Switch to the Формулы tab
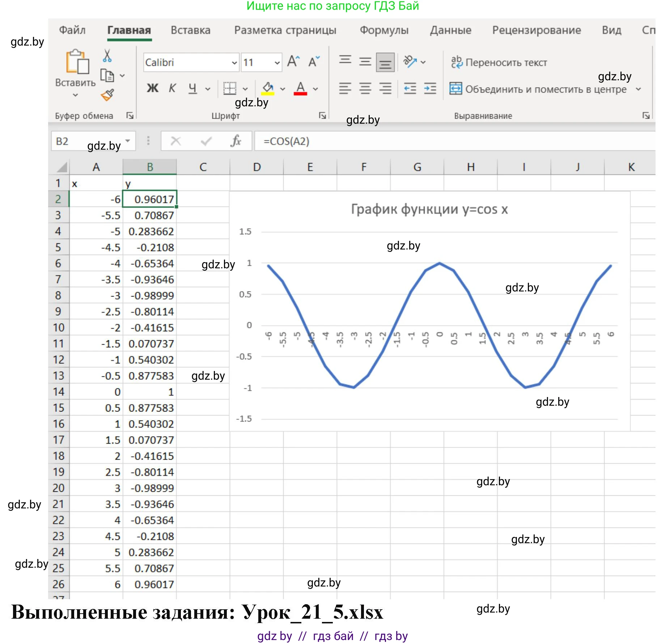 pyautogui.click(x=384, y=30)
